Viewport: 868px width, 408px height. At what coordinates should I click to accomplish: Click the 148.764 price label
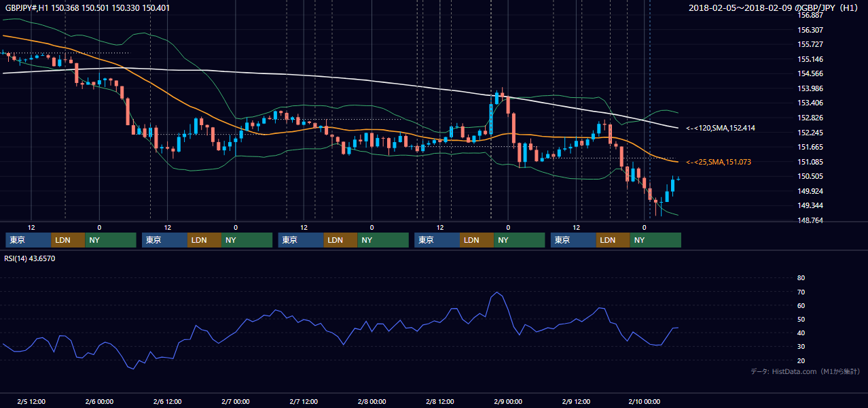pos(810,220)
